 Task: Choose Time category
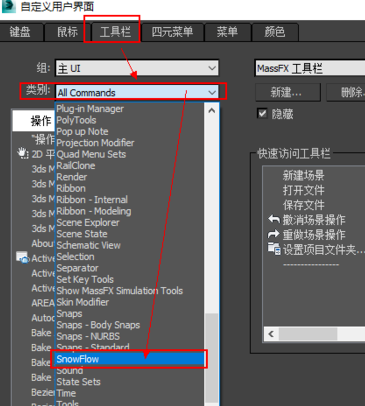66,393
